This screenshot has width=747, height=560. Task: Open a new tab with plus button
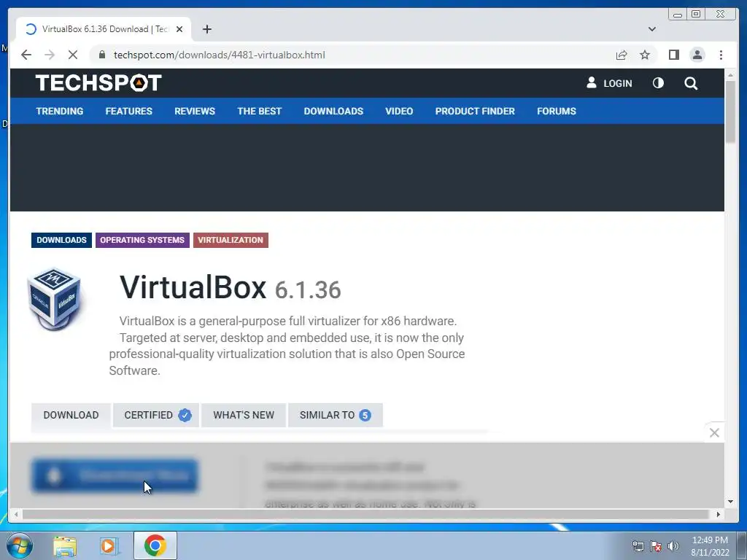click(206, 29)
